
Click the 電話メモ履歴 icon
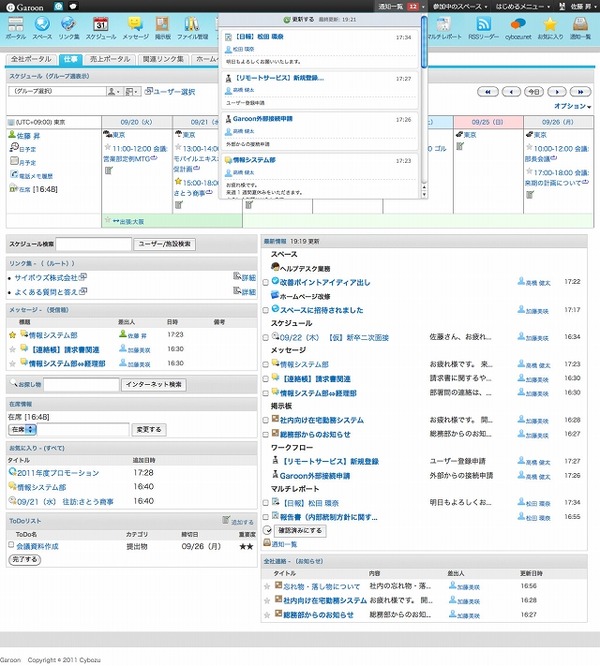click(14, 175)
